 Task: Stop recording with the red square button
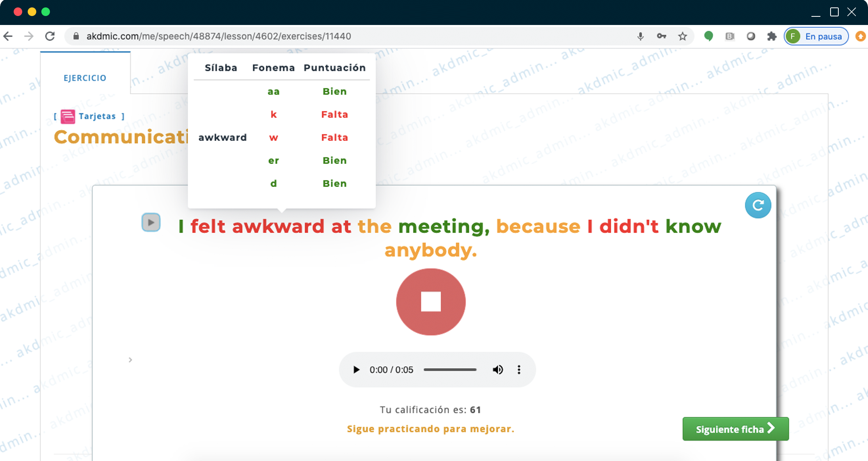click(x=431, y=301)
